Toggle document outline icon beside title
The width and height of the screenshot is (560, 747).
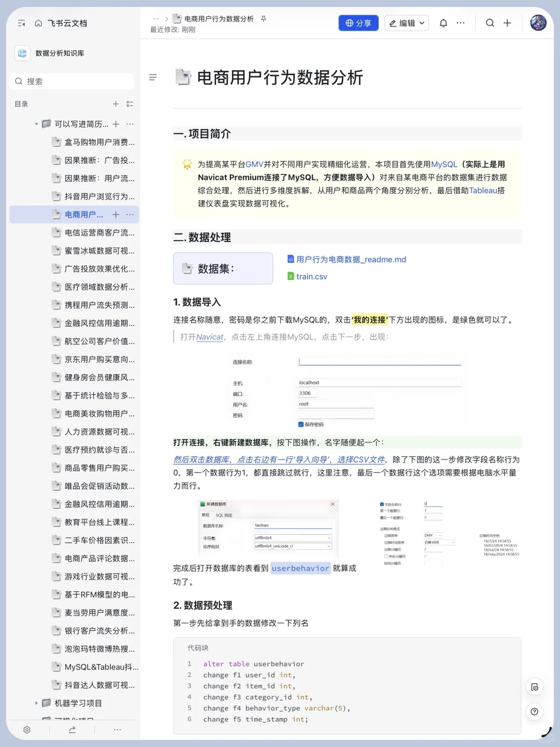153,77
